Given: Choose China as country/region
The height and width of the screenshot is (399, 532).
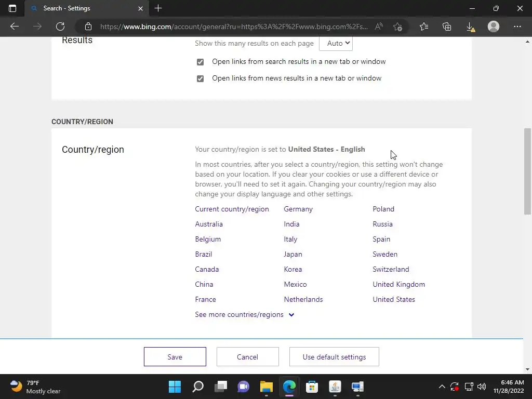Looking at the screenshot, I should pyautogui.click(x=204, y=284).
